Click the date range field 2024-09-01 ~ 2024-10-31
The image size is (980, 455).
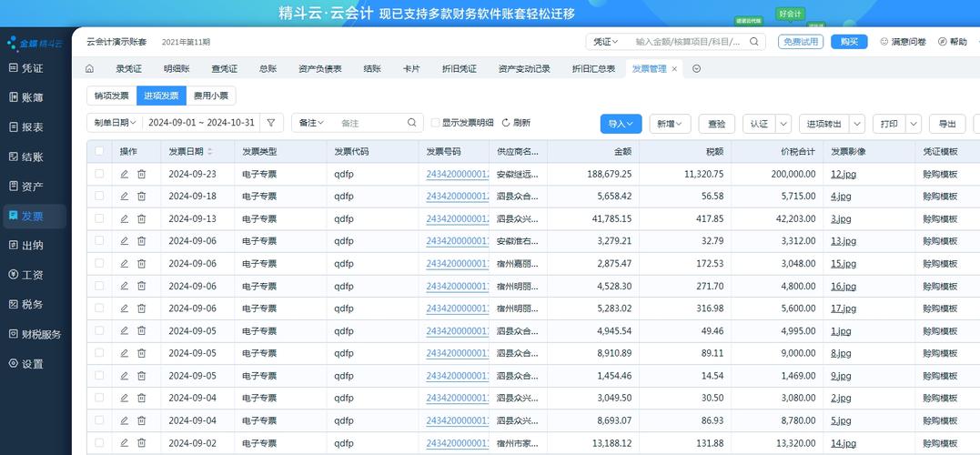[x=202, y=123]
